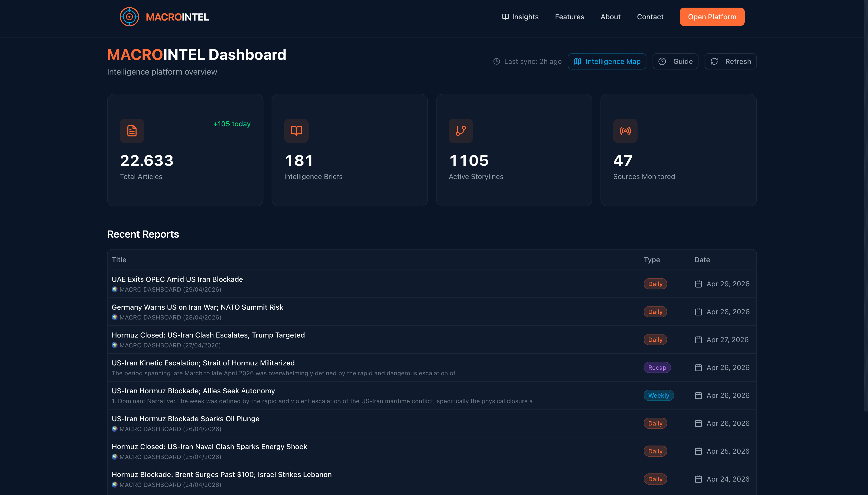This screenshot has height=495, width=868.
Task: Select Contact in the top navigation
Action: [650, 17]
